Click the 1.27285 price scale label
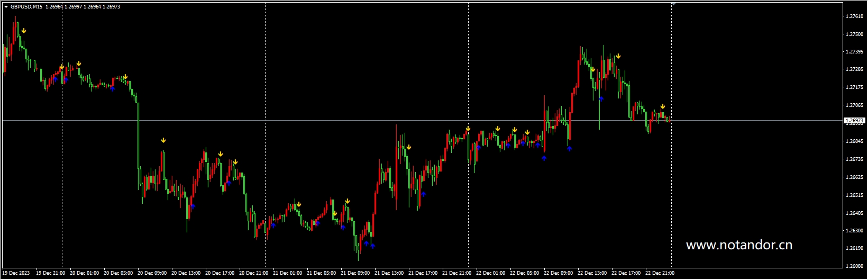The height and width of the screenshot is (280, 868). [854, 69]
